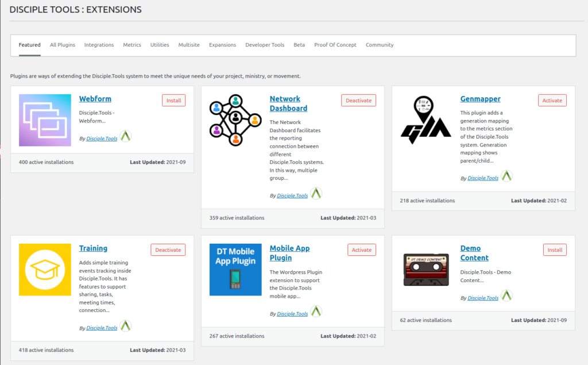The image size is (588, 365).
Task: Click the 'Disciple.Tools - Demo Content...' description text
Action: pos(486,276)
